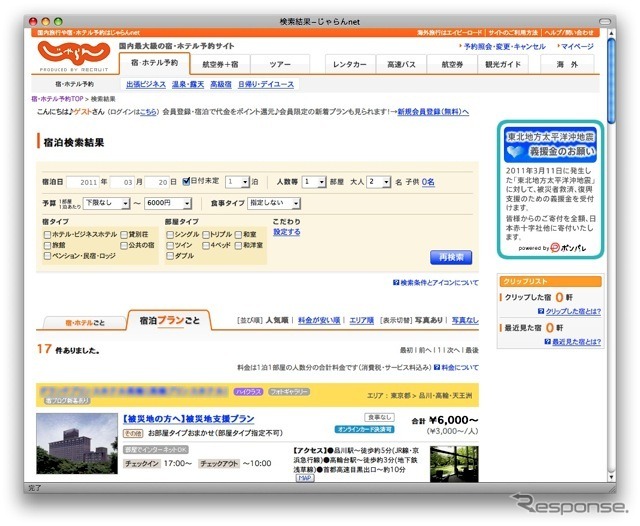Check ホテル・ビジネスホテル inn type

tap(47, 235)
